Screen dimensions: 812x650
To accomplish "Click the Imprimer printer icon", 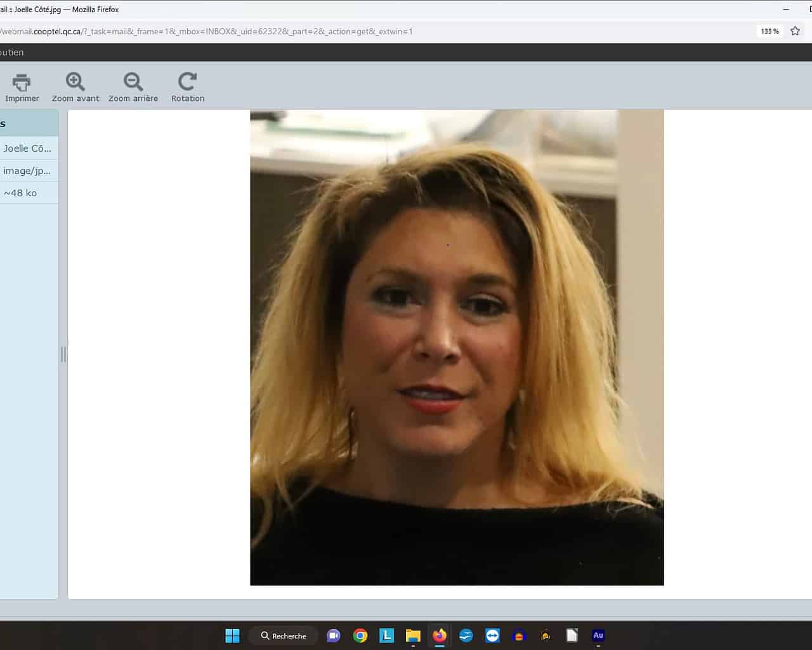I will tap(22, 83).
